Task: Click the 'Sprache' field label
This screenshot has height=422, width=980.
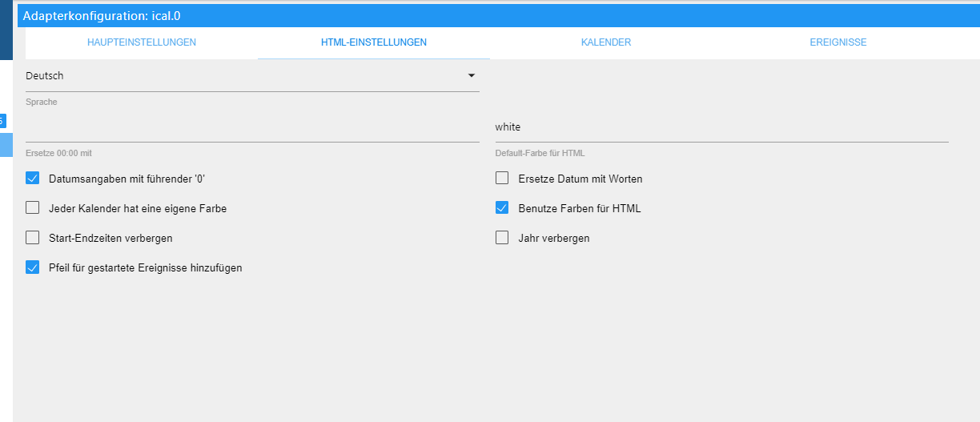Action: (42, 102)
